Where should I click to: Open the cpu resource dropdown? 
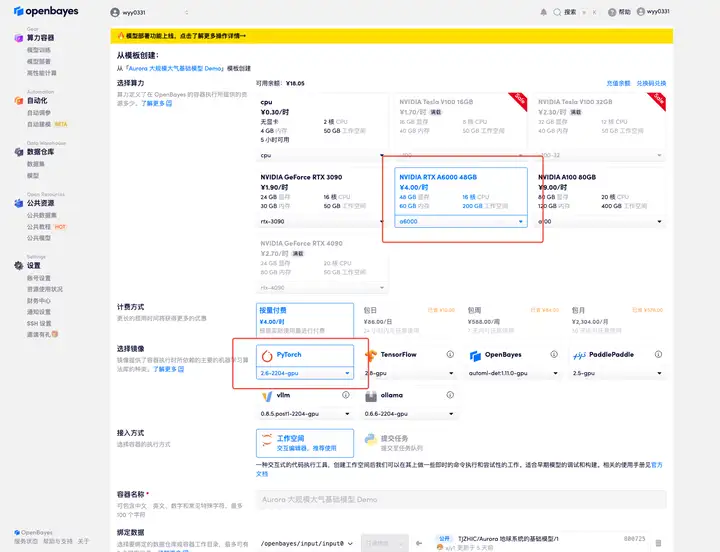321,155
